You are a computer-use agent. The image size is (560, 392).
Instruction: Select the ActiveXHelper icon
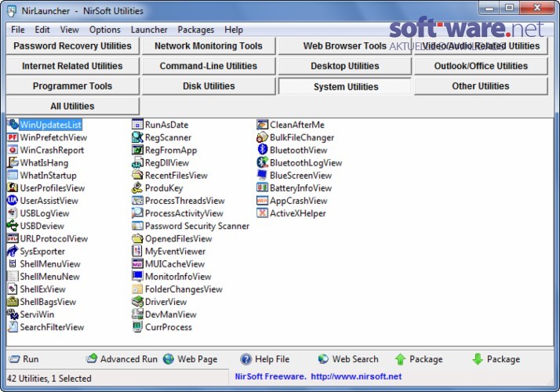(263, 213)
